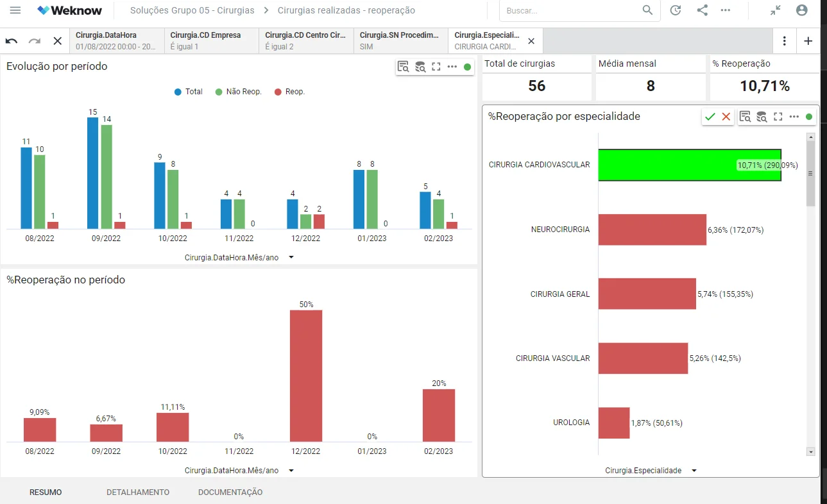
Task: Click Cirurgias realizadas - reoperação breadcrumb
Action: (x=346, y=10)
